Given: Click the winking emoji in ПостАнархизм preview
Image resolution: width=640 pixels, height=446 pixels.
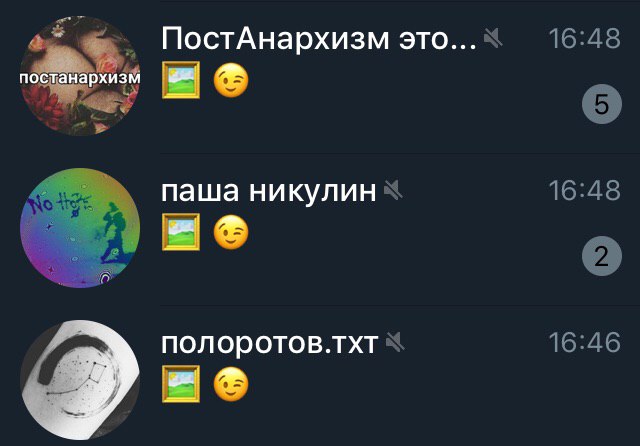Looking at the screenshot, I should (x=231, y=80).
